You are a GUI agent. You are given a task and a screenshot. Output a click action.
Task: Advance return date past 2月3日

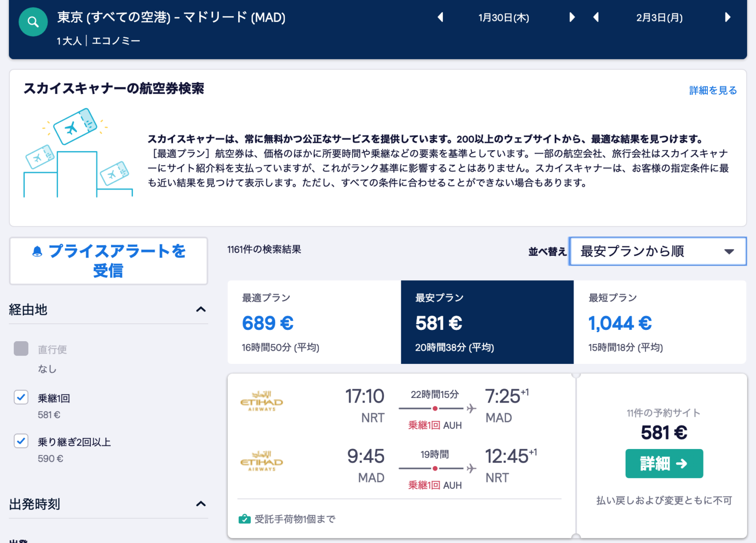pyautogui.click(x=728, y=17)
